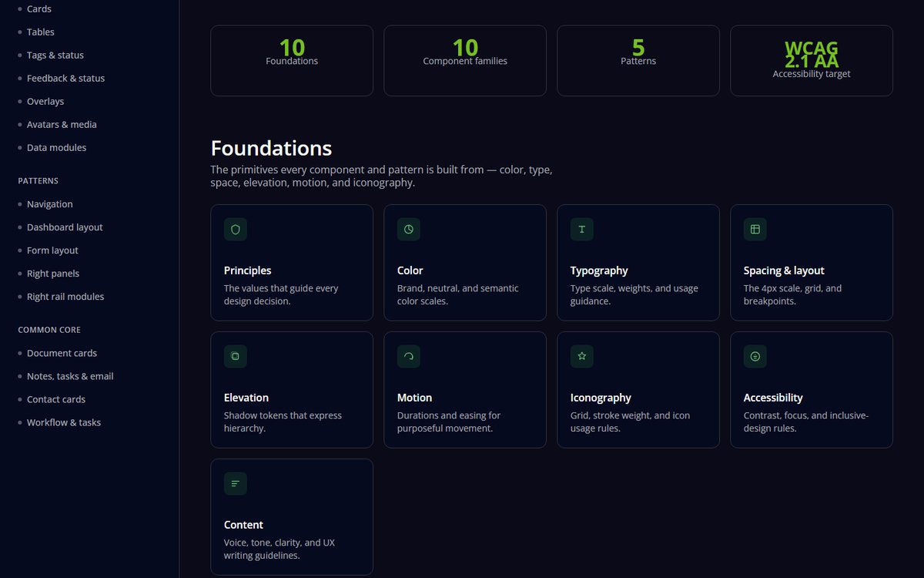Image resolution: width=924 pixels, height=578 pixels.
Task: Click the Spacing & layout grid icon
Action: click(755, 230)
